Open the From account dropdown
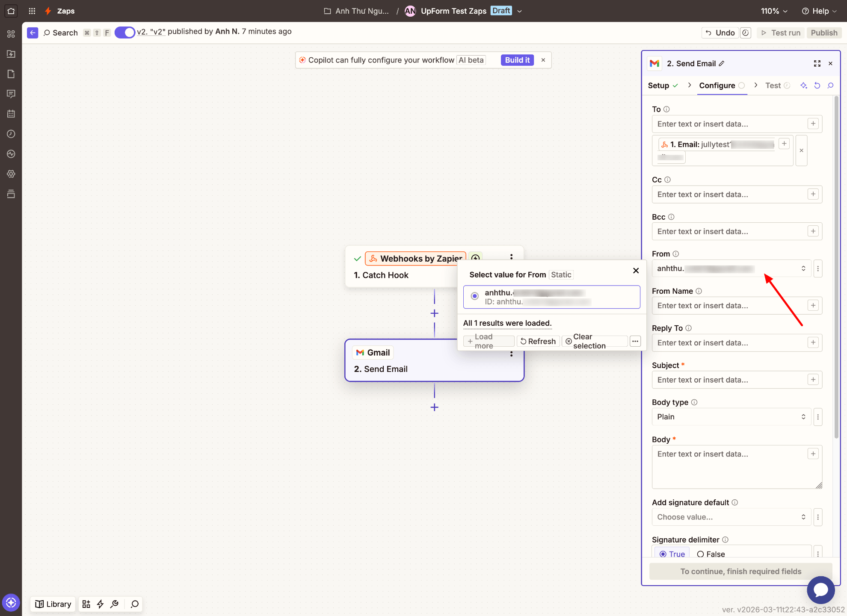The image size is (847, 616). pyautogui.click(x=731, y=268)
